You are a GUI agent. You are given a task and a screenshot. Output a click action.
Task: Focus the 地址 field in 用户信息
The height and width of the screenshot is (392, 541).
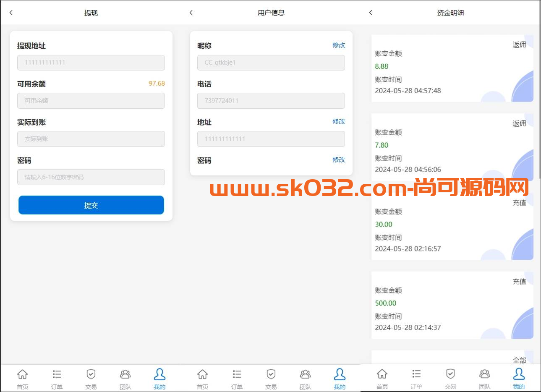271,139
